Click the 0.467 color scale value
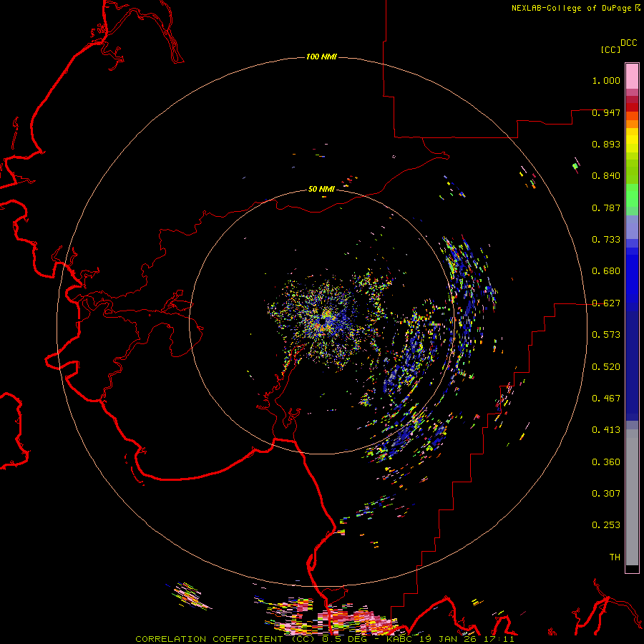 click(x=606, y=399)
